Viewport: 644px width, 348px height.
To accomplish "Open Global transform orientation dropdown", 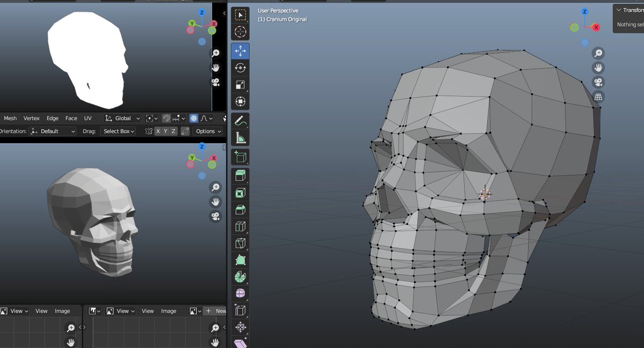I will click(123, 119).
